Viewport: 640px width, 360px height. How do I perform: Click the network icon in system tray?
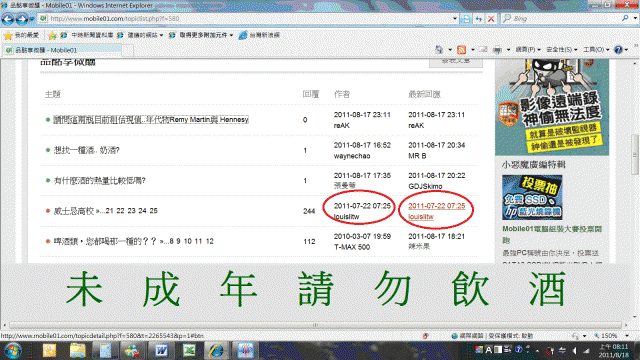click(x=587, y=351)
